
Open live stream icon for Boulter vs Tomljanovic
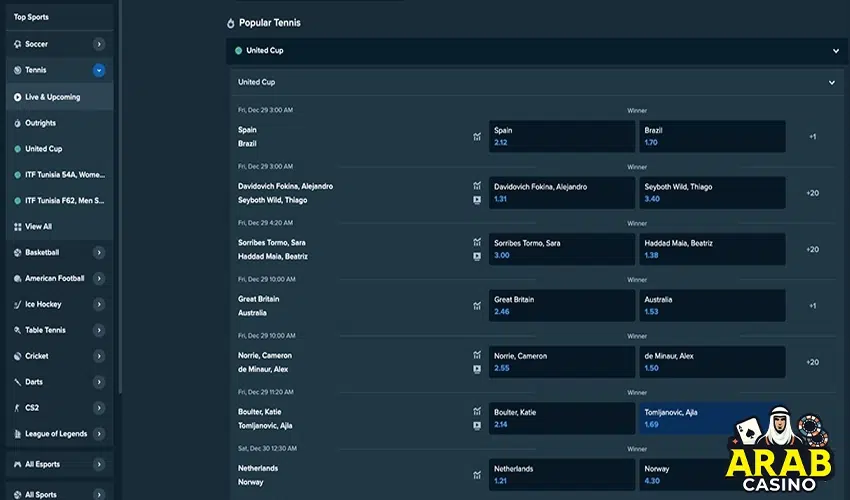pos(477,426)
